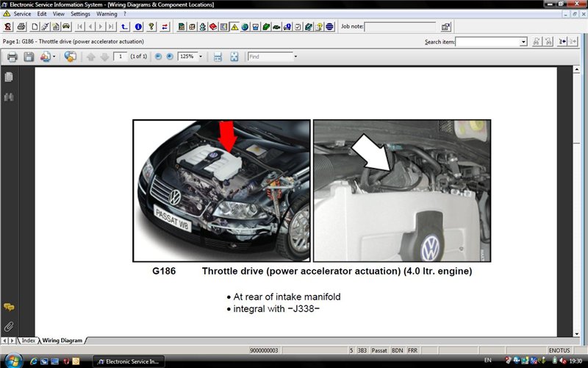Click the red exit icon in main toolbar
Screen dimensions: 588x368
[8, 26]
